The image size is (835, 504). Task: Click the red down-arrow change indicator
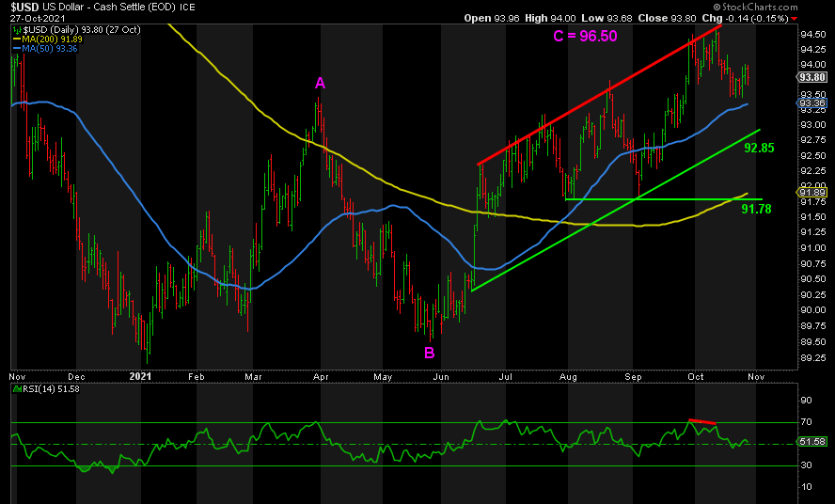795,18
